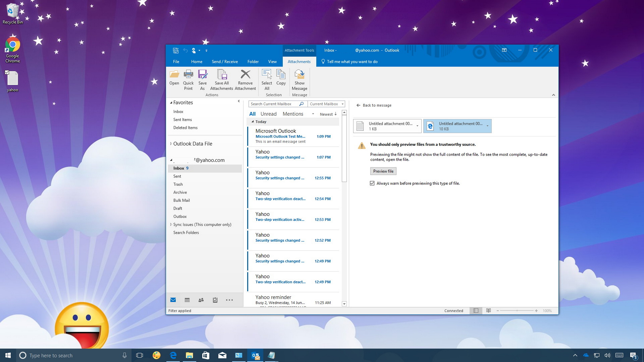Image resolution: width=644 pixels, height=362 pixels.
Task: Enable the Filter applied toggle
Action: tap(179, 310)
